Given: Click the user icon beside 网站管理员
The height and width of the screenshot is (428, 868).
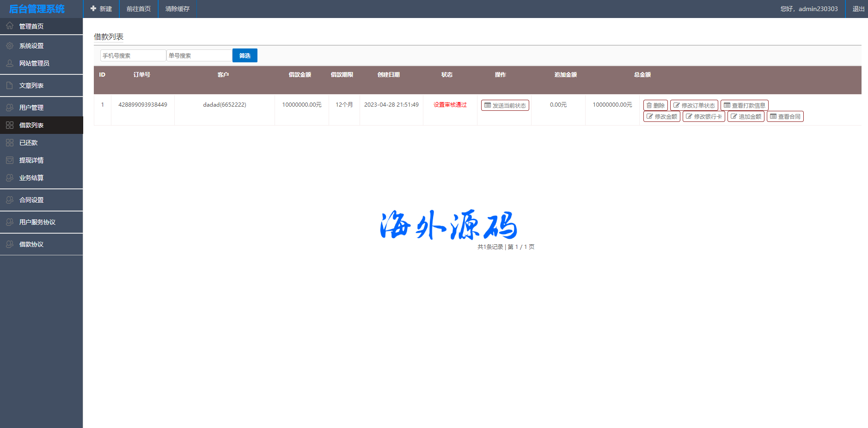Looking at the screenshot, I should tap(10, 63).
